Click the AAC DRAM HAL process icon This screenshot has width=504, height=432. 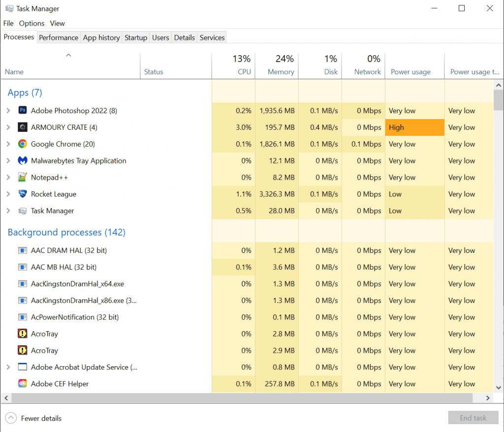point(22,250)
